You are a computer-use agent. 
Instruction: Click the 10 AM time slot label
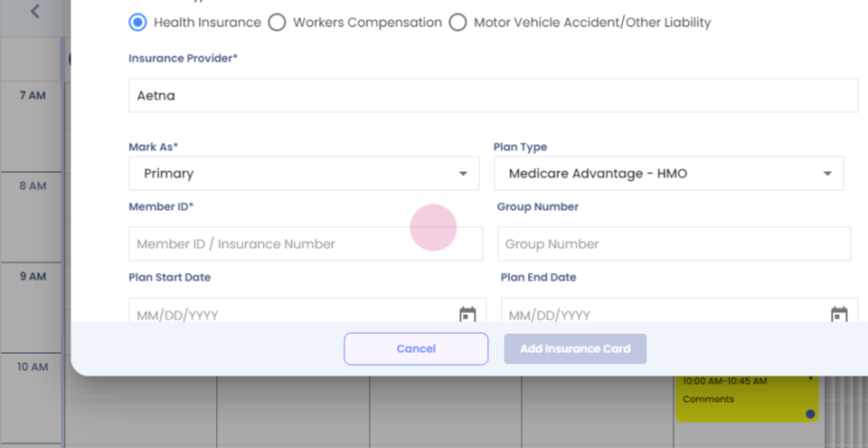pos(31,367)
